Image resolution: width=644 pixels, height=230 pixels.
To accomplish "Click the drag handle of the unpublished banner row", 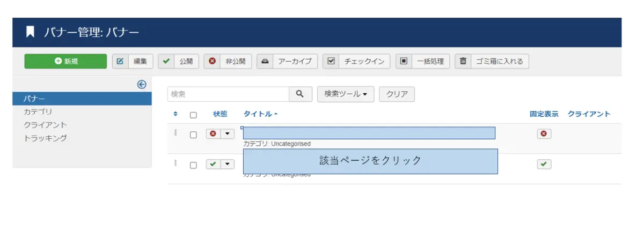I will click(x=175, y=133).
